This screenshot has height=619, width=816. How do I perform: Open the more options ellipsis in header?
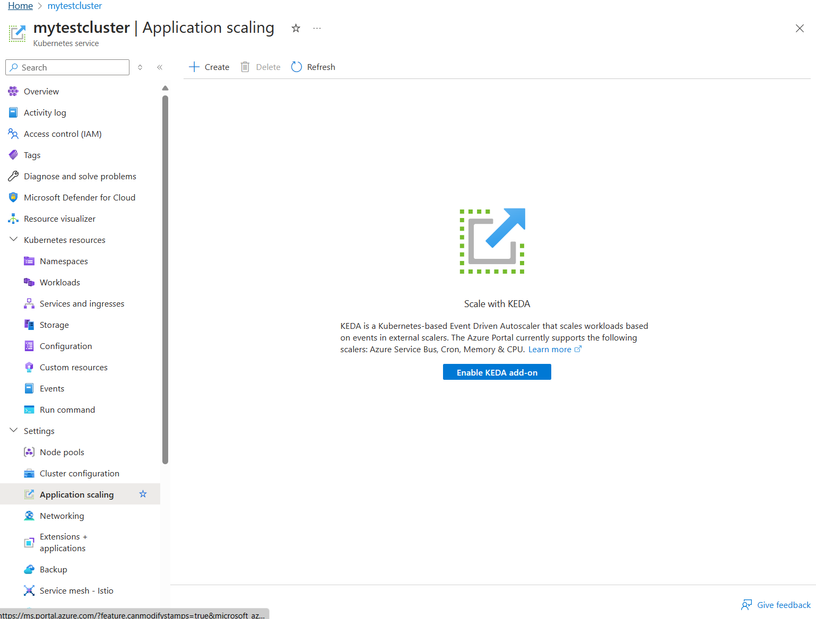point(317,28)
